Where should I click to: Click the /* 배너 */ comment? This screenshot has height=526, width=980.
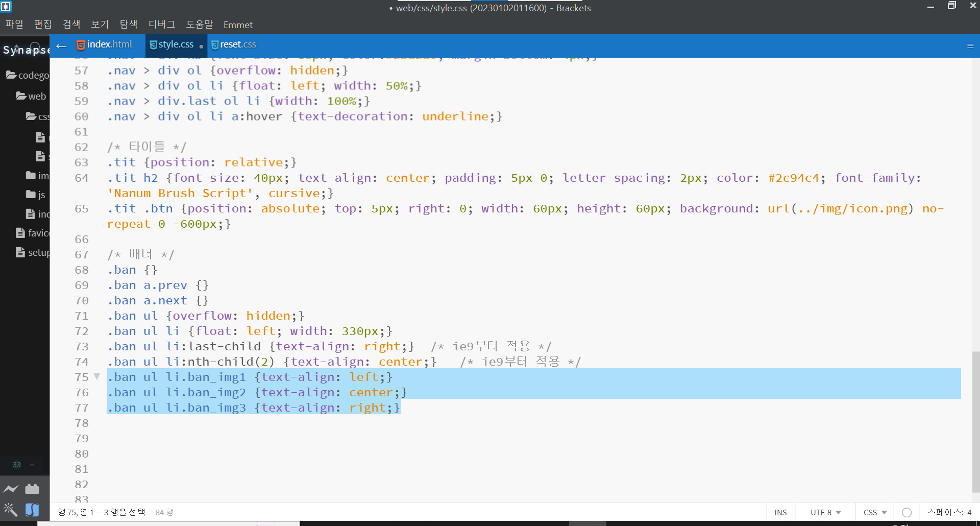(140, 254)
